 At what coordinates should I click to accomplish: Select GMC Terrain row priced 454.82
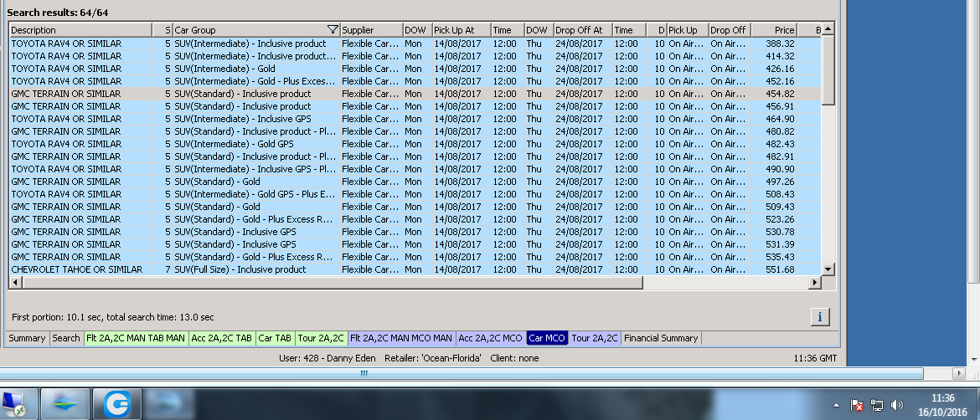(415, 94)
